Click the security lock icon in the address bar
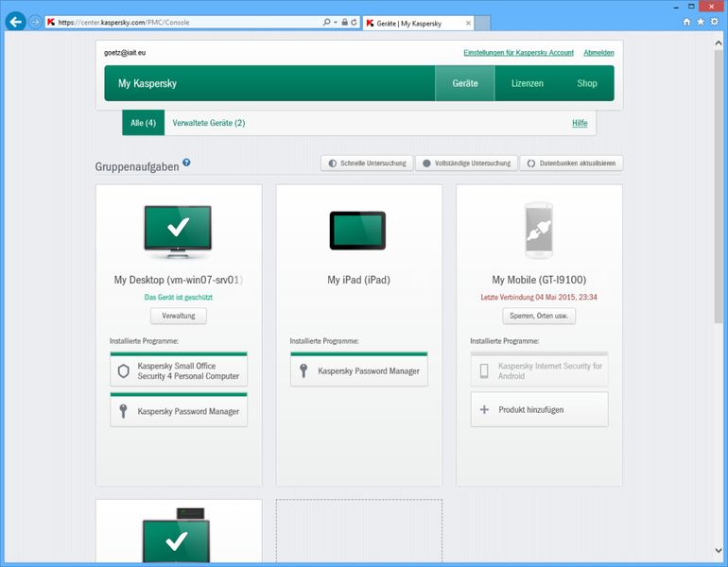Screen dimensions: 728x567 (344, 22)
